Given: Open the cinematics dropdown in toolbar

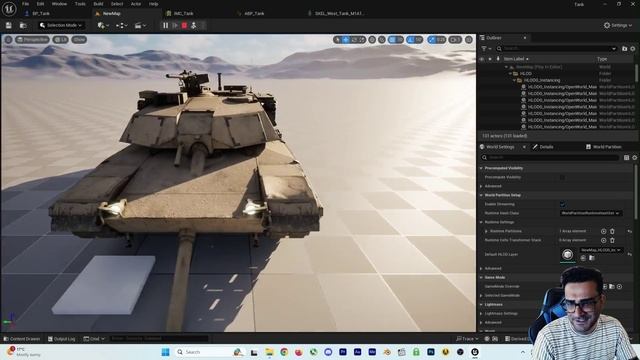Looking at the screenshot, I should [140, 25].
